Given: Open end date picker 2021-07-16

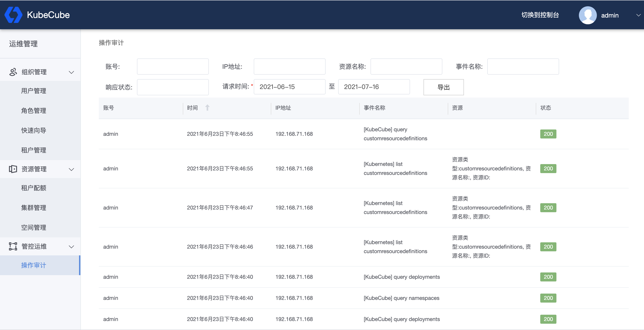Looking at the screenshot, I should pyautogui.click(x=374, y=87).
